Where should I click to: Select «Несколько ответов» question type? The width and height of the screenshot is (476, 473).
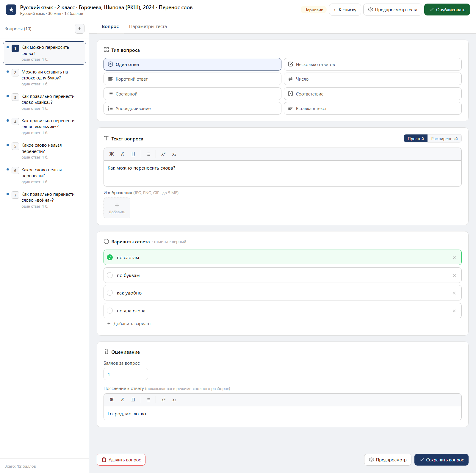372,64
